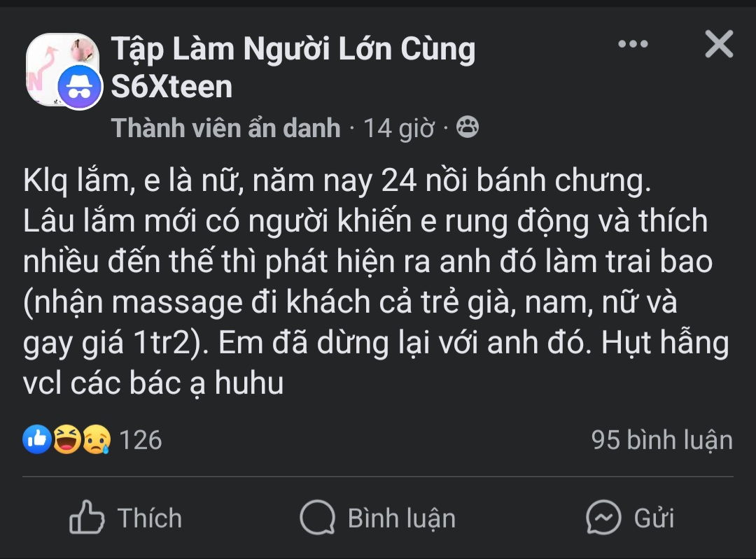Open the three-dot post options menu
The height and width of the screenshot is (559, 756).
click(633, 45)
